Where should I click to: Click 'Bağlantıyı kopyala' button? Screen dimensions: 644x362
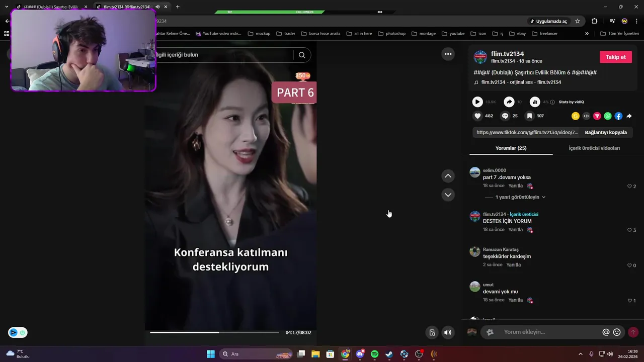tap(606, 132)
